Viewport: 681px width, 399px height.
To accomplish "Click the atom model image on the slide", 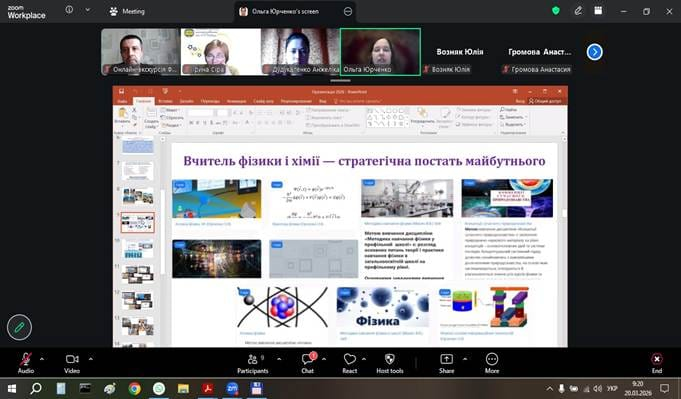I will pos(282,307).
